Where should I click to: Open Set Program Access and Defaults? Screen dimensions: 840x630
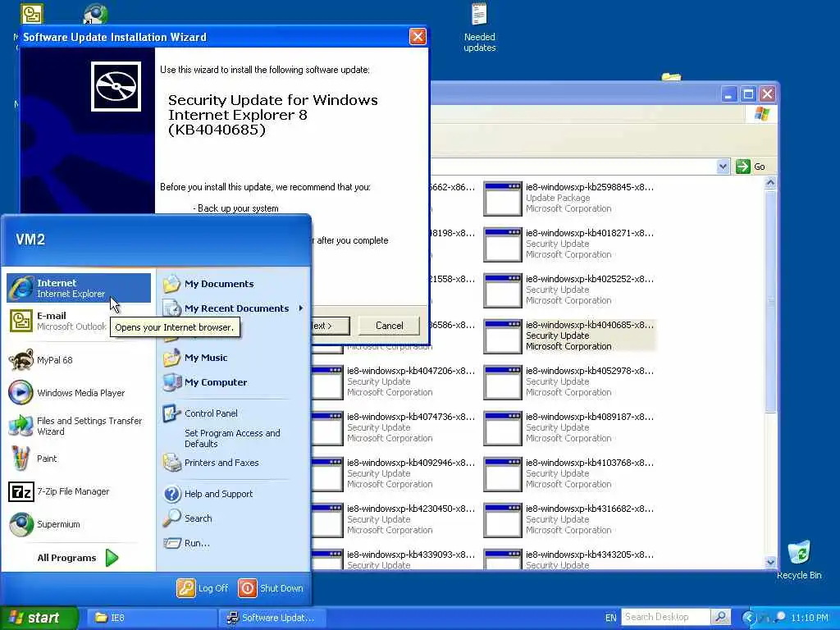(233, 438)
